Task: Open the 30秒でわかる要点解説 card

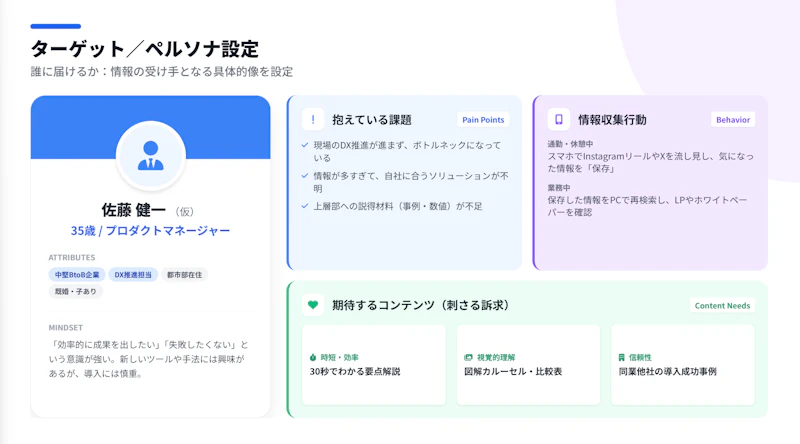Action: click(374, 364)
